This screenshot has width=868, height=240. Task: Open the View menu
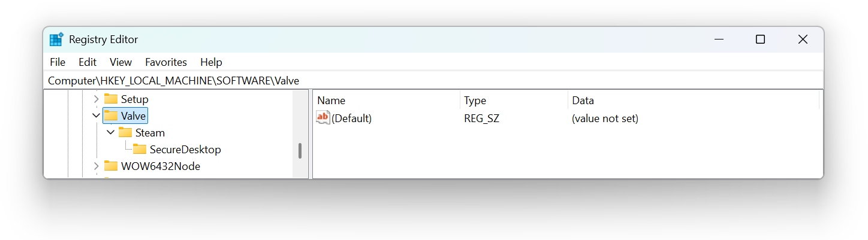(120, 62)
